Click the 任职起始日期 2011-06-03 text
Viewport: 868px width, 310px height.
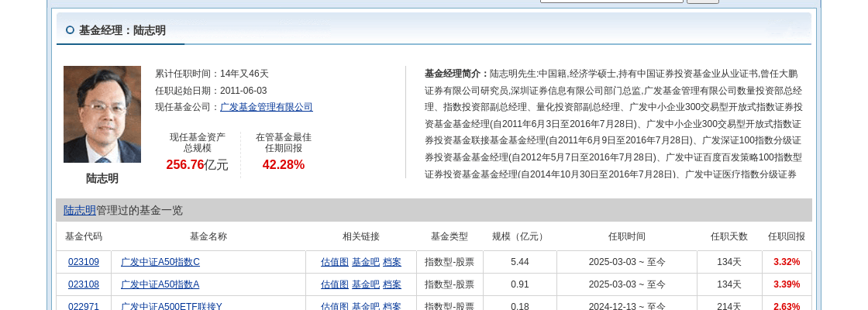click(211, 90)
